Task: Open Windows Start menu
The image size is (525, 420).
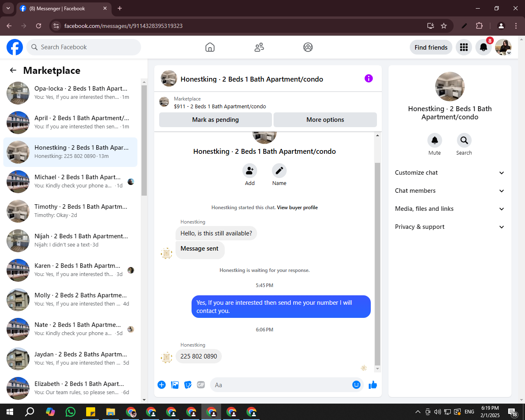Action: coord(10,412)
